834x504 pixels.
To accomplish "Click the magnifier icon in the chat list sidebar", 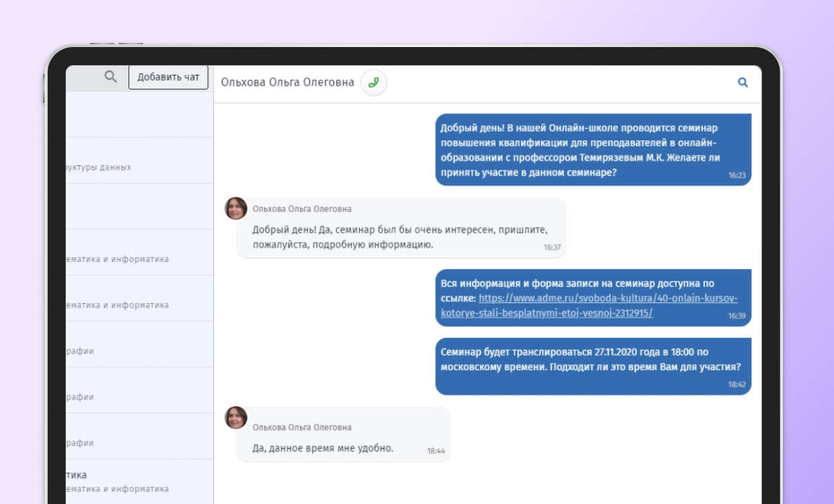I will pyautogui.click(x=111, y=77).
